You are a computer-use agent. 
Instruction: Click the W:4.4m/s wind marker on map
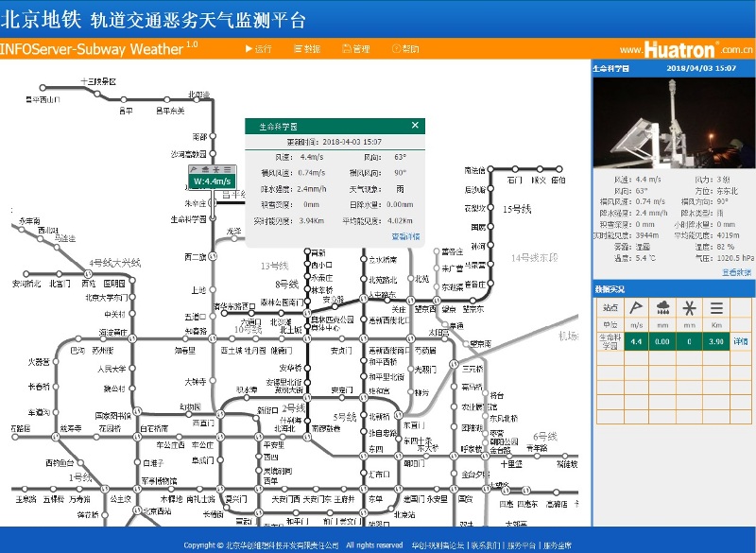(212, 181)
